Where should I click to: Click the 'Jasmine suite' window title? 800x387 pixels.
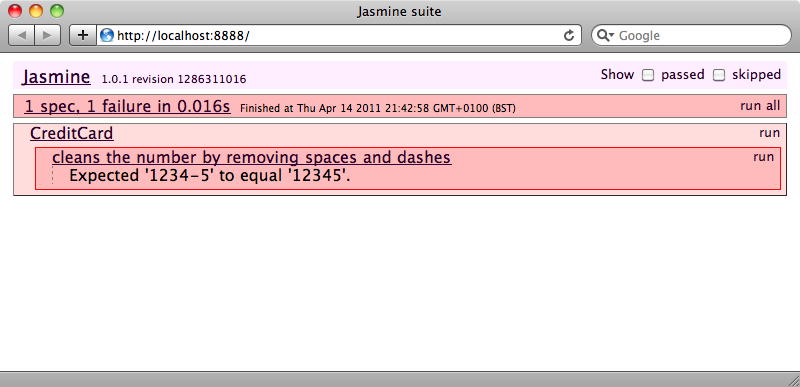pyautogui.click(x=399, y=11)
